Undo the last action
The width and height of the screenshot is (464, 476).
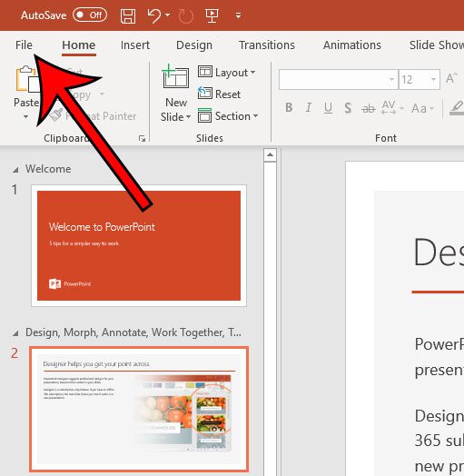[154, 15]
